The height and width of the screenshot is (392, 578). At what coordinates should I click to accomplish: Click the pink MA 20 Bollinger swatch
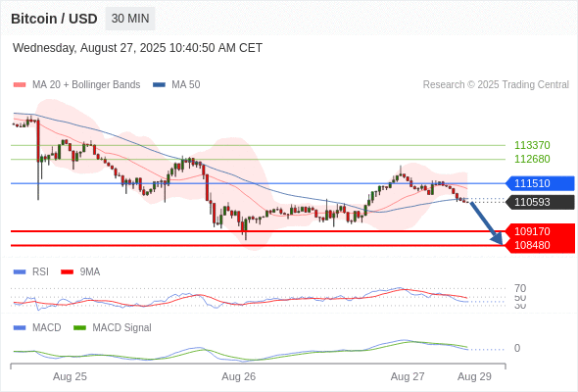point(20,85)
